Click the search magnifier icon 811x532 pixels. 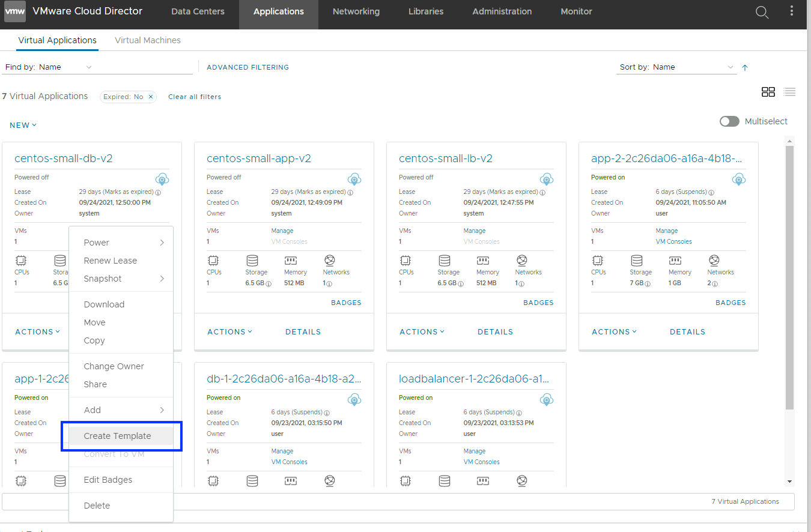pyautogui.click(x=762, y=13)
